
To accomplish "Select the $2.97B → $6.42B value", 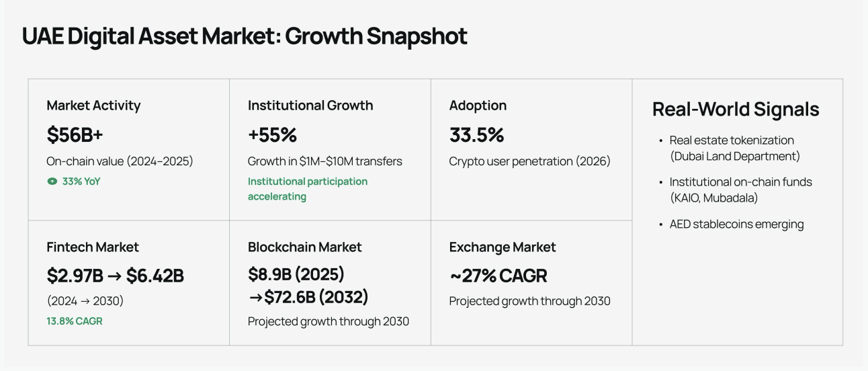I will (115, 276).
